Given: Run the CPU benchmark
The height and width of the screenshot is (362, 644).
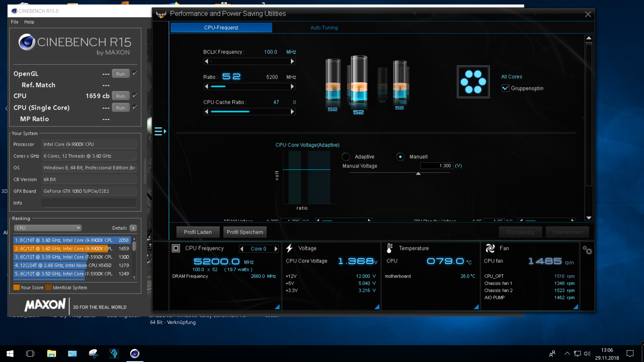Looking at the screenshot, I should pyautogui.click(x=121, y=96).
